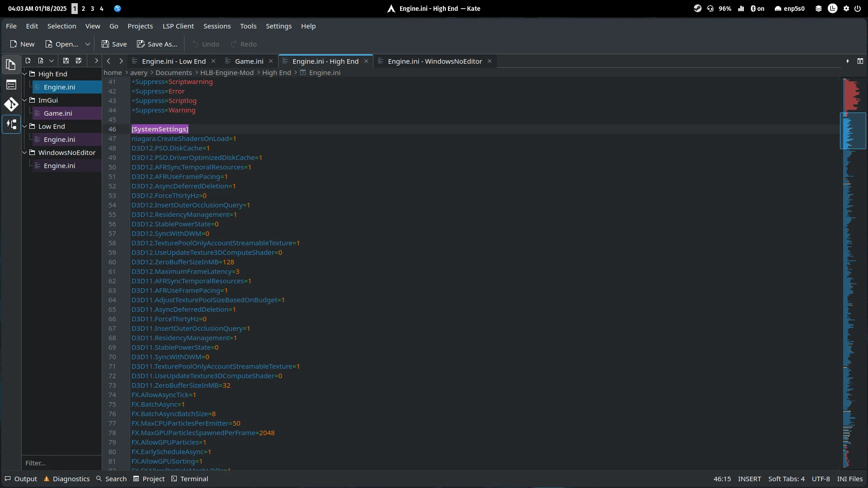
Task: Go to previous tab with back arrow
Action: tap(108, 61)
